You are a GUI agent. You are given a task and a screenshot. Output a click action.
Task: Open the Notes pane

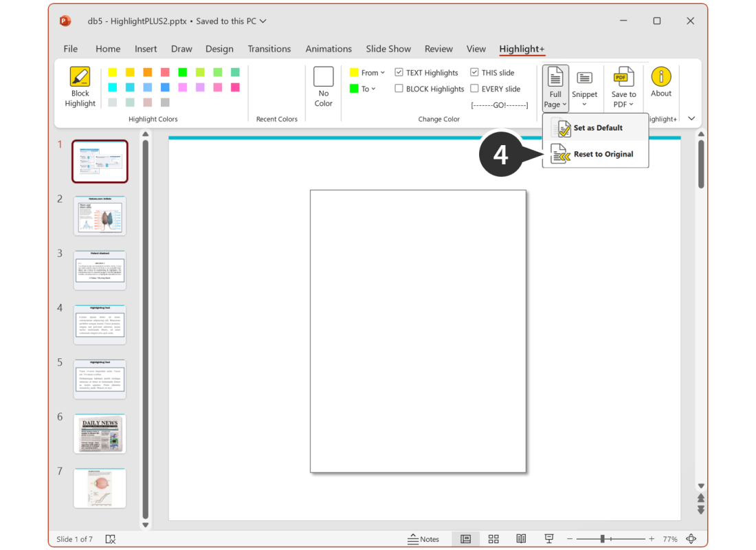click(x=423, y=539)
